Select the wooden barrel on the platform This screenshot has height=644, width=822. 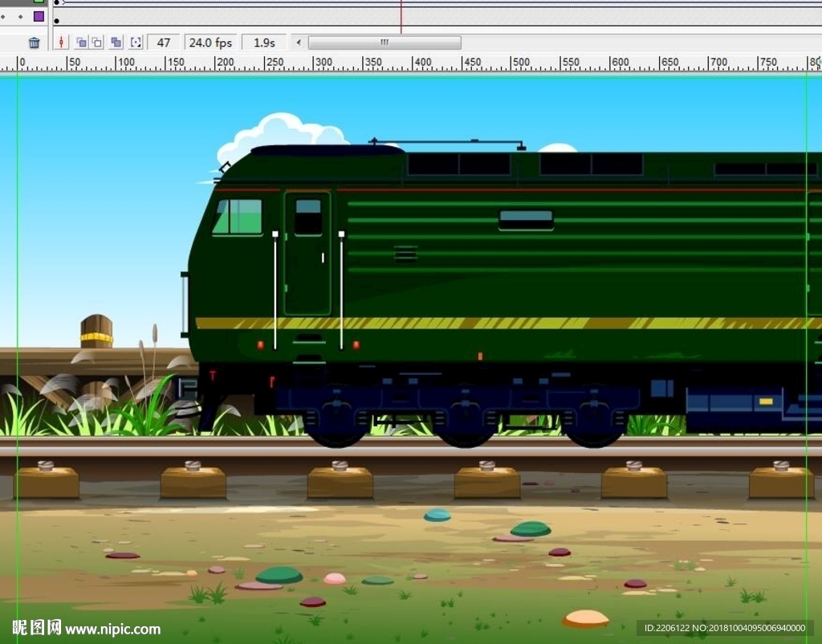pos(96,332)
